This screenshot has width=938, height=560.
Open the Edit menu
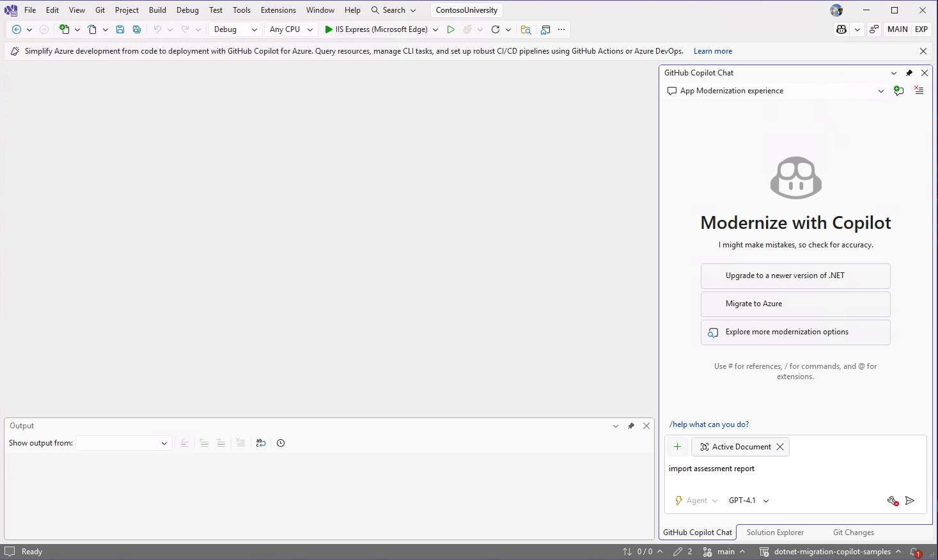[x=52, y=10]
